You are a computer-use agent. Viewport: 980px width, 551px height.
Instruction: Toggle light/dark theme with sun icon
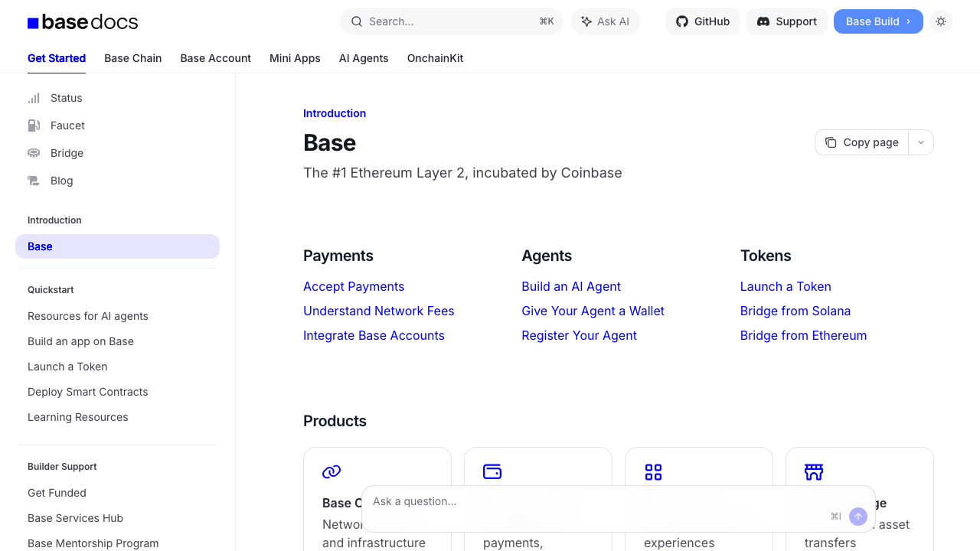pyautogui.click(x=941, y=21)
